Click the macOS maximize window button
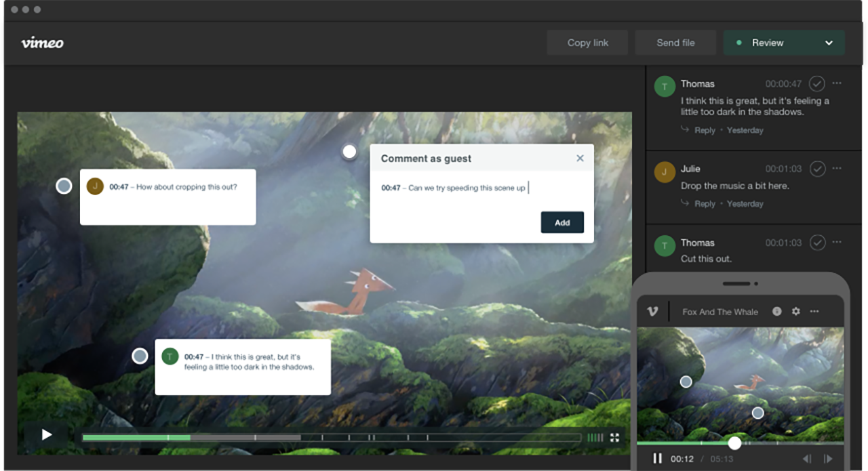This screenshot has width=868, height=471. point(37,9)
